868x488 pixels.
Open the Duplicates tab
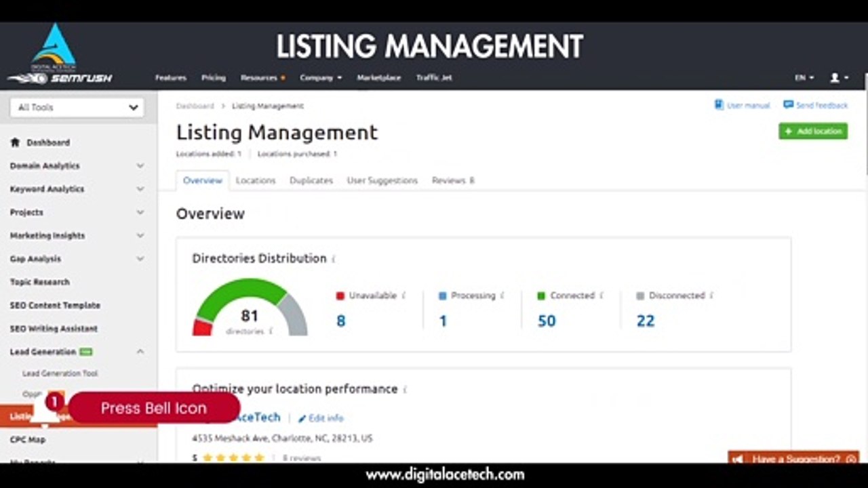click(311, 180)
